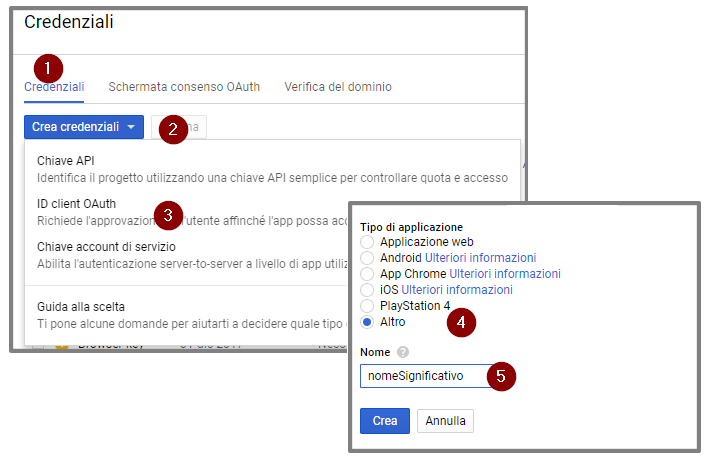Select the Applicazione web radio button
Viewport: 711px width, 456px height.
[367, 242]
